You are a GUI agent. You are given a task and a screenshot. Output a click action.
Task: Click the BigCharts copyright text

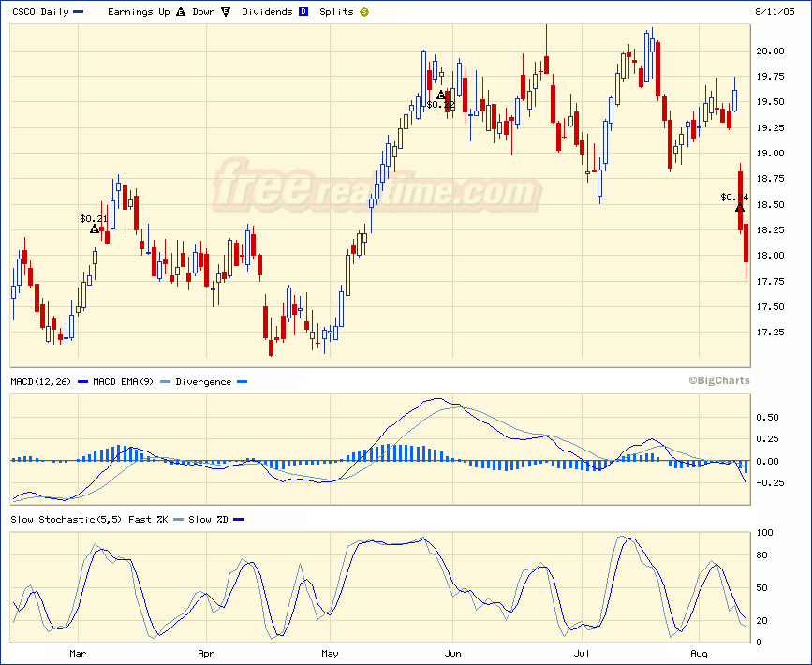coord(719,380)
